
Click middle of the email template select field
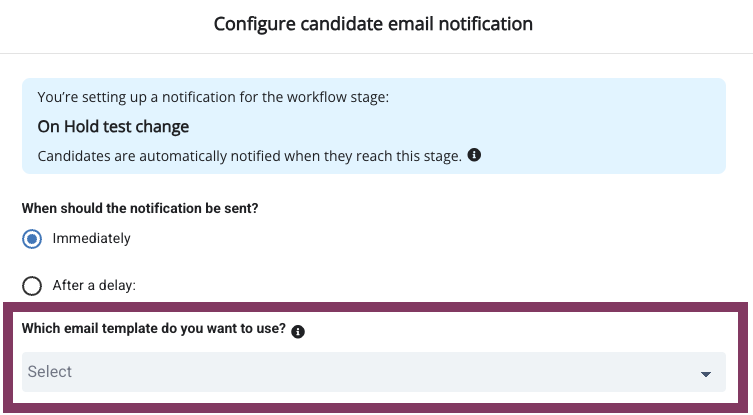(x=374, y=372)
